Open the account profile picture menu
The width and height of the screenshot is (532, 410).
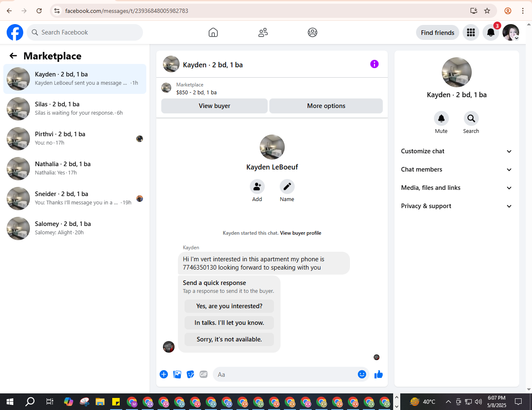click(x=511, y=32)
